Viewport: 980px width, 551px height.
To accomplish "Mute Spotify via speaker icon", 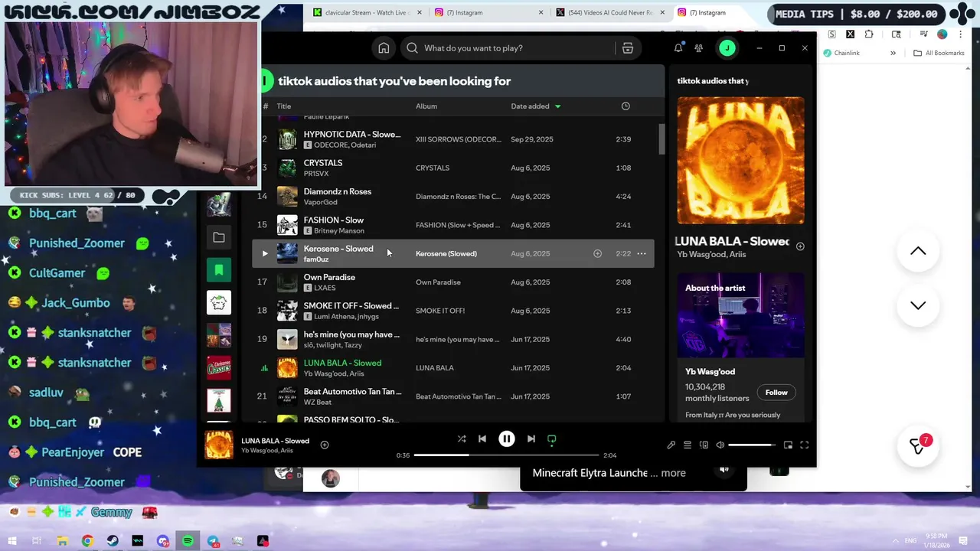I will [720, 445].
